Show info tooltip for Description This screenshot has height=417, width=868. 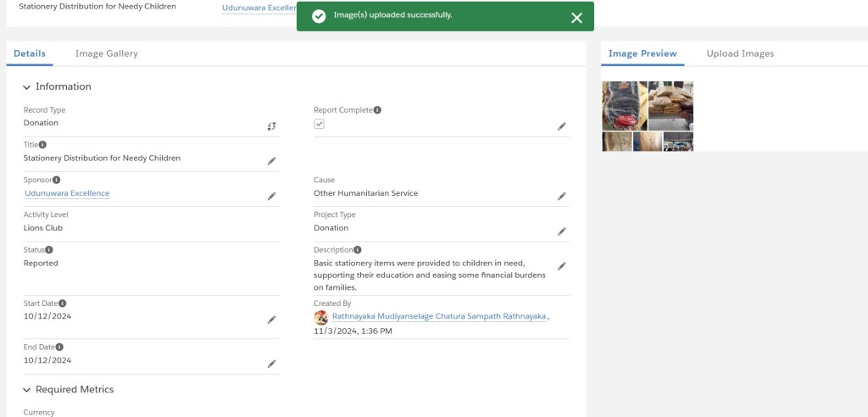358,250
